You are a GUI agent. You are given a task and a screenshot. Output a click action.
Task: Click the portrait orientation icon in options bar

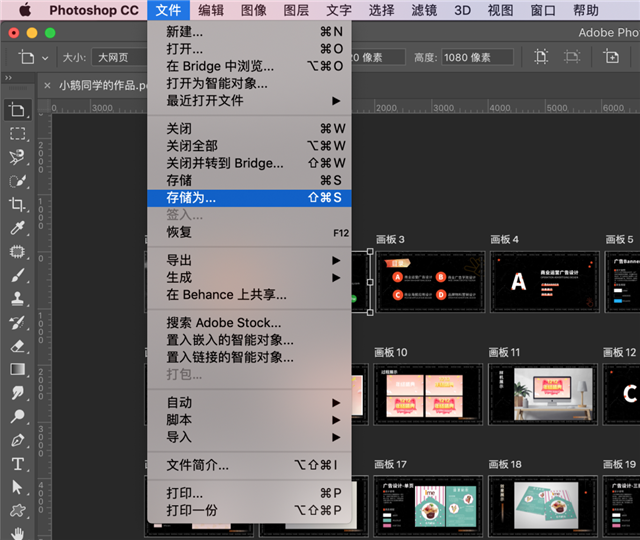[x=541, y=57]
